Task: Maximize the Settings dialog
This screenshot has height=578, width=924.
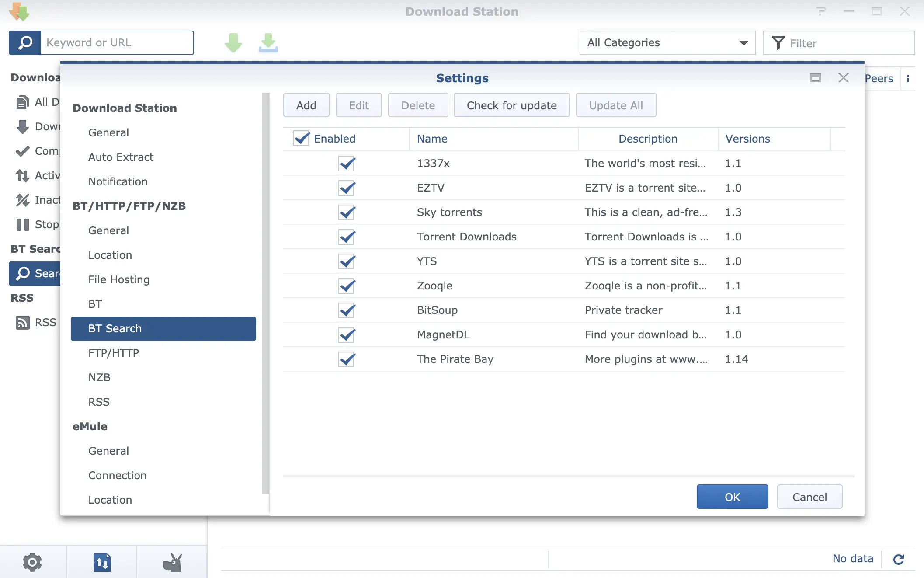Action: (x=816, y=78)
